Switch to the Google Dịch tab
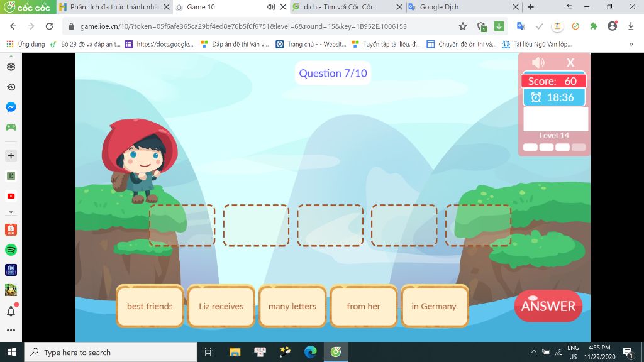Screen dimensions: 644x362 [x=464, y=7]
